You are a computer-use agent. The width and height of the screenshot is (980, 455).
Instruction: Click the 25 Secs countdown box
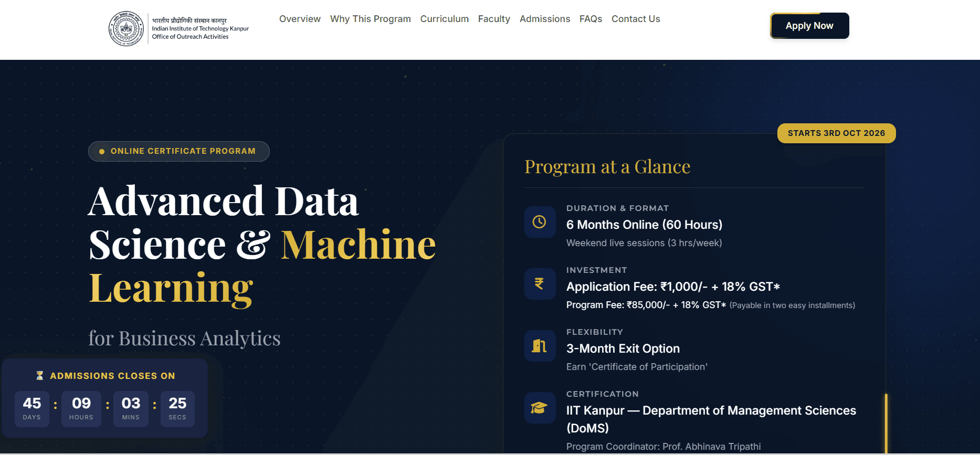(x=177, y=409)
